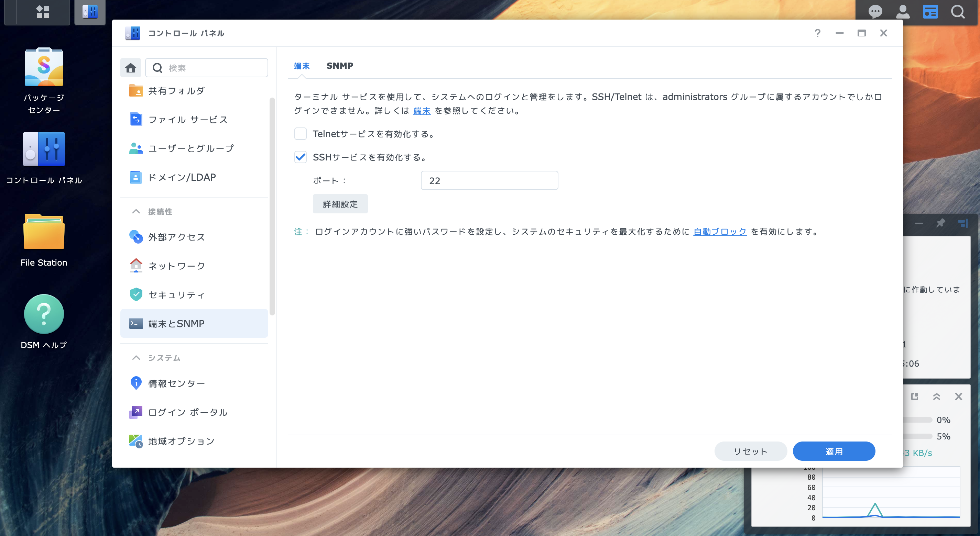This screenshot has width=980, height=536.
Task: Minimize the system health widget
Action: tap(918, 223)
